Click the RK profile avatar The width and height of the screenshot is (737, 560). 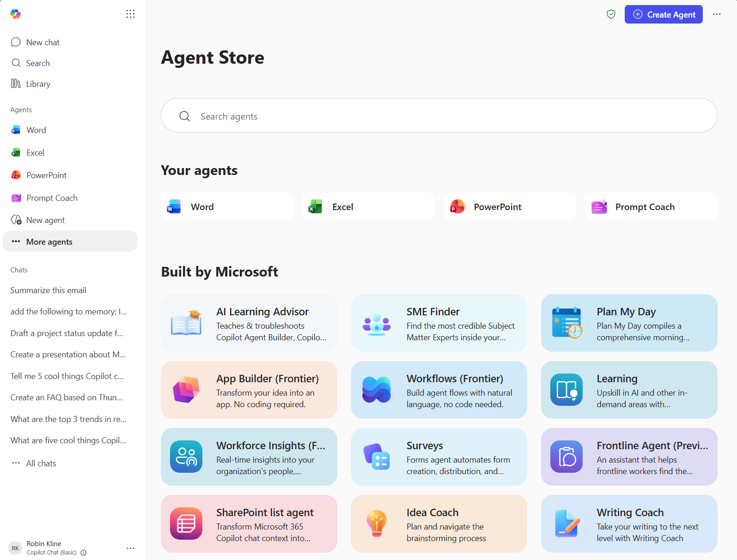tap(15, 548)
